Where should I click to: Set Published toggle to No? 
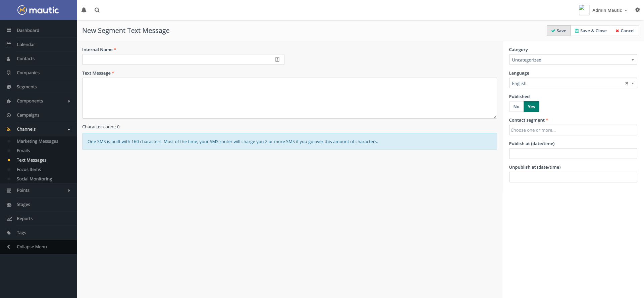point(516,107)
